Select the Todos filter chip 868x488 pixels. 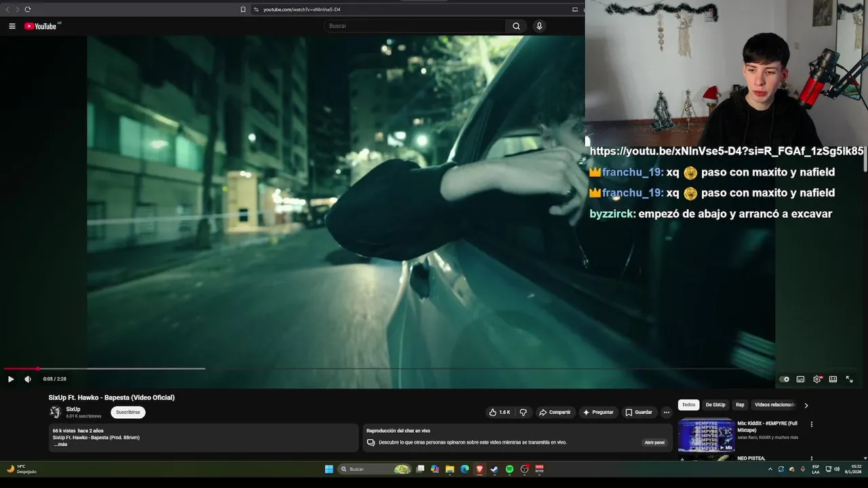coord(689,405)
